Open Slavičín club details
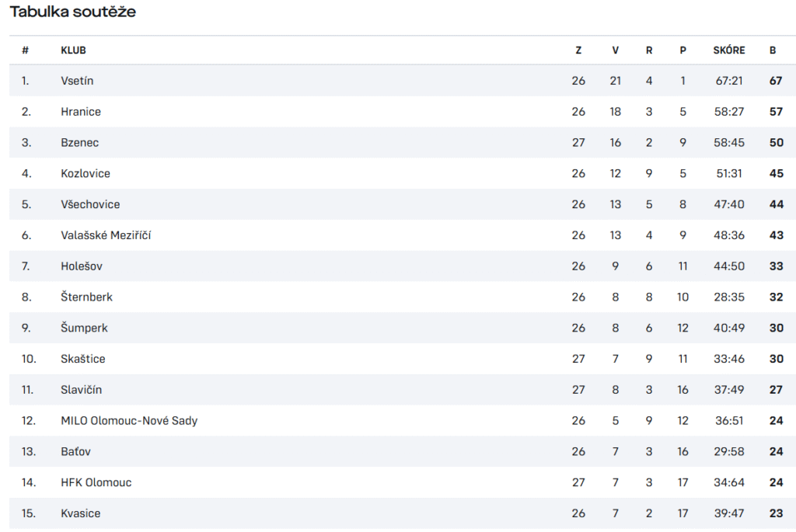Image resolution: width=796 pixels, height=532 pixels. 81,390
